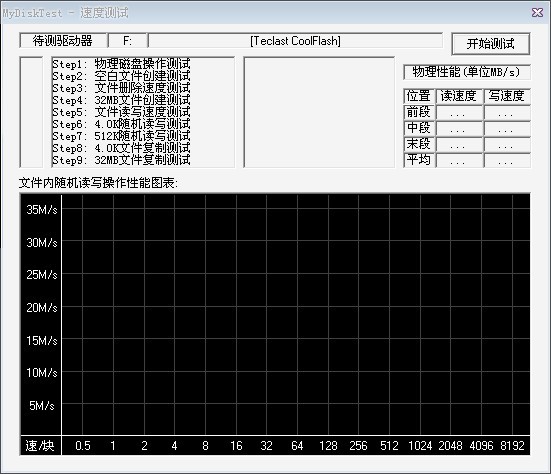This screenshot has width=551, height=474.
Task: Click the [Teclast CoolFlash] device name field
Action: click(x=295, y=41)
